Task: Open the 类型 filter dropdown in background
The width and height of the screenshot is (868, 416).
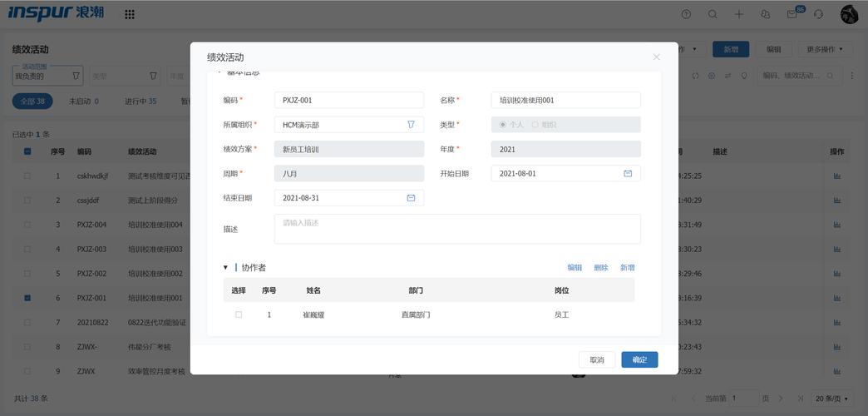Action: pos(124,76)
